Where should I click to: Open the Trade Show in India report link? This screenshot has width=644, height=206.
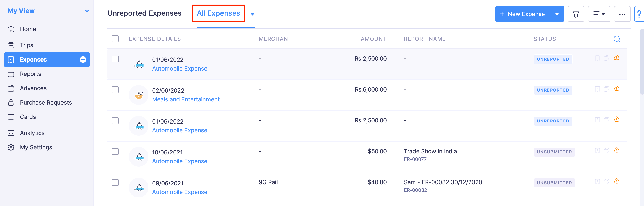(430, 151)
